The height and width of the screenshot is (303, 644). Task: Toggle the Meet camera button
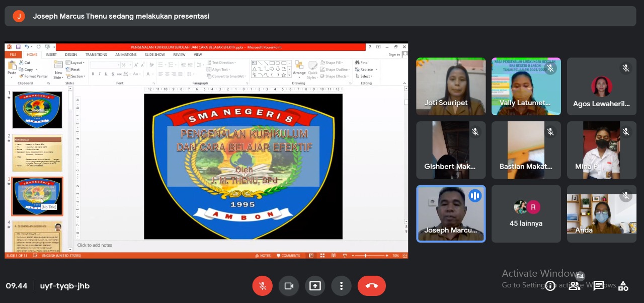point(289,286)
